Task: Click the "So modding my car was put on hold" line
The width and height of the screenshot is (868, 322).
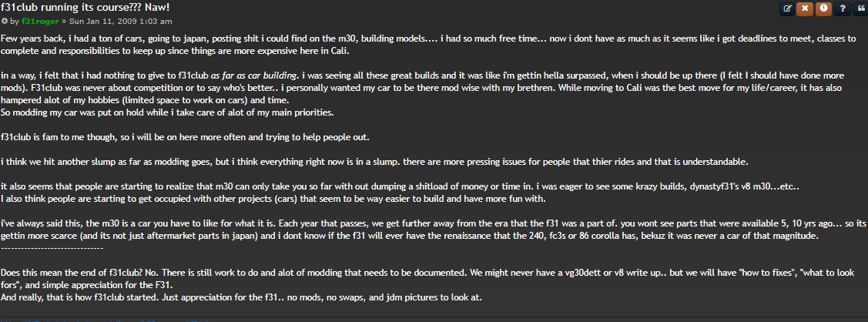Action: [168, 112]
